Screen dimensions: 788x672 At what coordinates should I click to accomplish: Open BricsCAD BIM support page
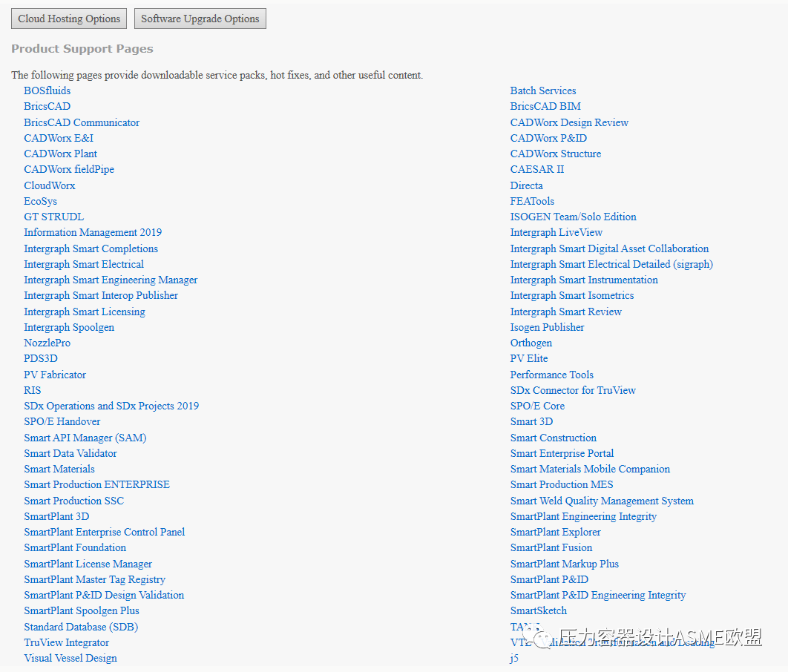545,107
